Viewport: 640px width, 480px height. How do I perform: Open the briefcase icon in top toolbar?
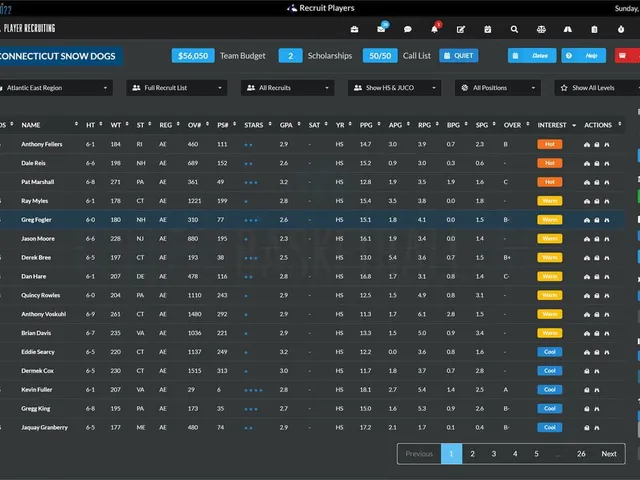354,29
